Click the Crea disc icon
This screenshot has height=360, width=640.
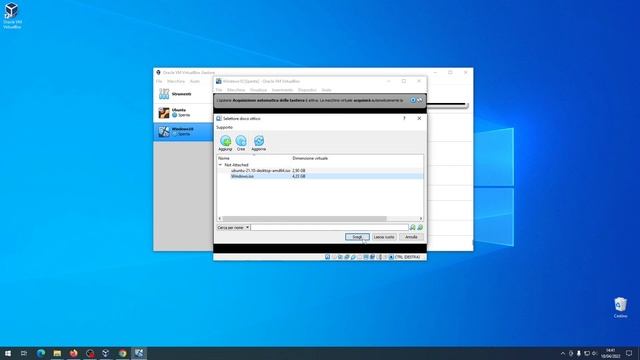point(241,141)
